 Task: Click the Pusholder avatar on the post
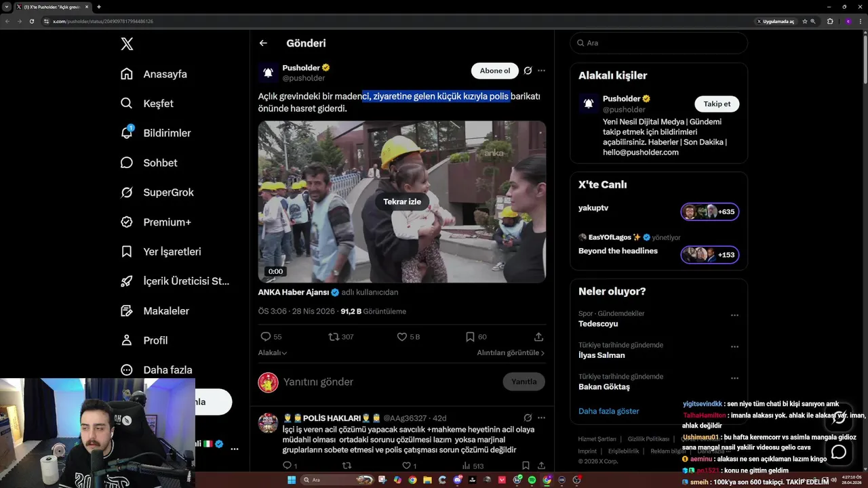pos(268,73)
